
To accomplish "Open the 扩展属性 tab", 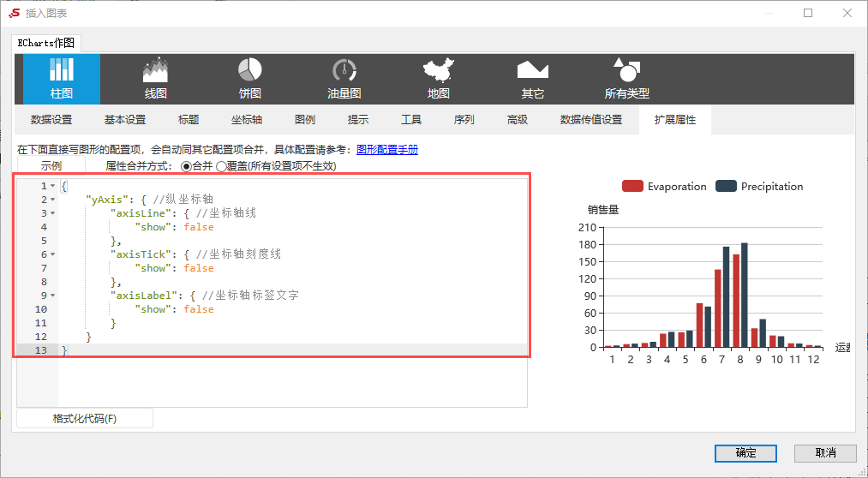I will tap(675, 120).
